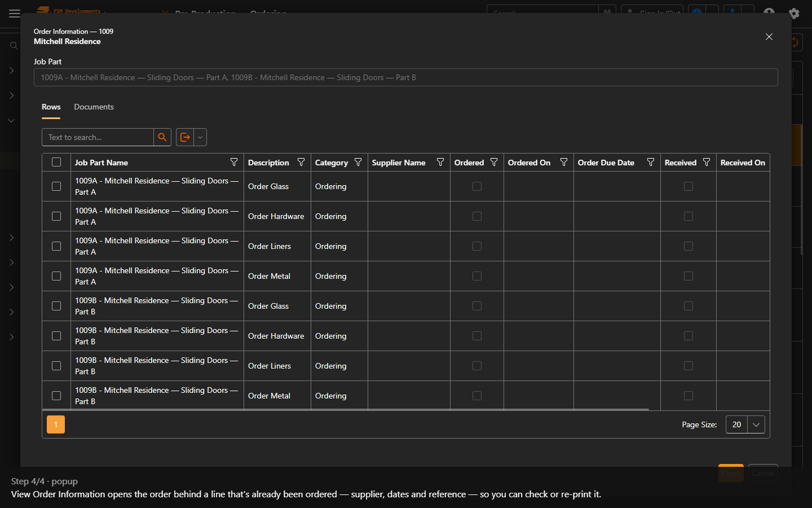Sort by the Ordered On header
812x508 pixels.
(529, 163)
